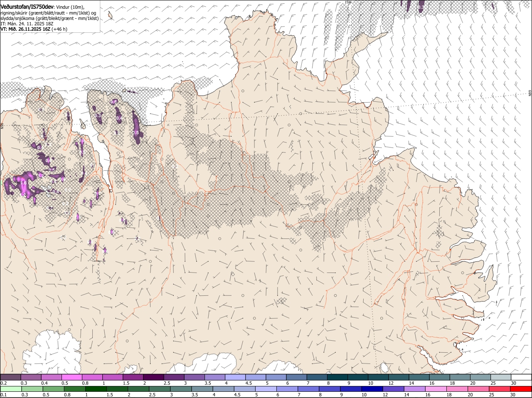Click the 'Vindur (10m)' description text

[70, 7]
